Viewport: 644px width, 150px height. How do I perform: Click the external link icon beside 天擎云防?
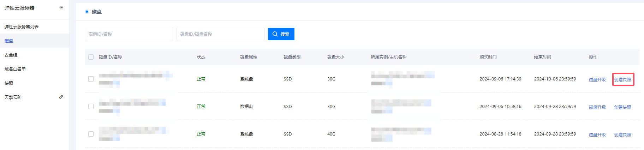point(61,97)
